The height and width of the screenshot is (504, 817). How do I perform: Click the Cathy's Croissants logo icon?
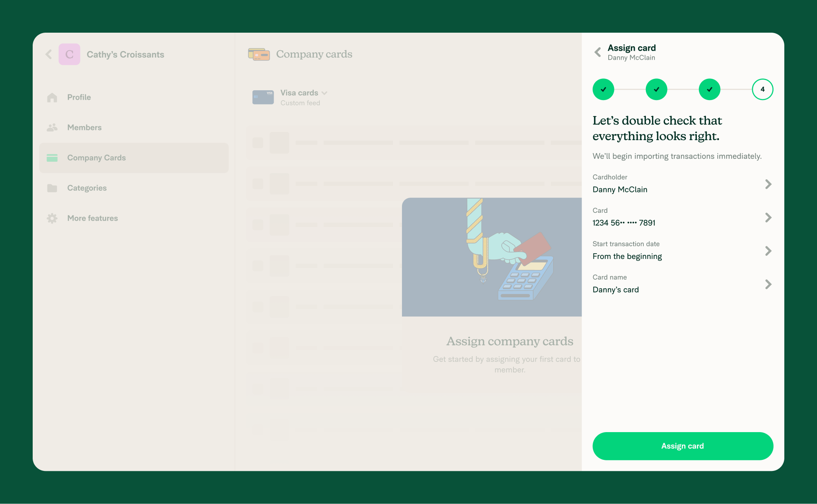[69, 54]
